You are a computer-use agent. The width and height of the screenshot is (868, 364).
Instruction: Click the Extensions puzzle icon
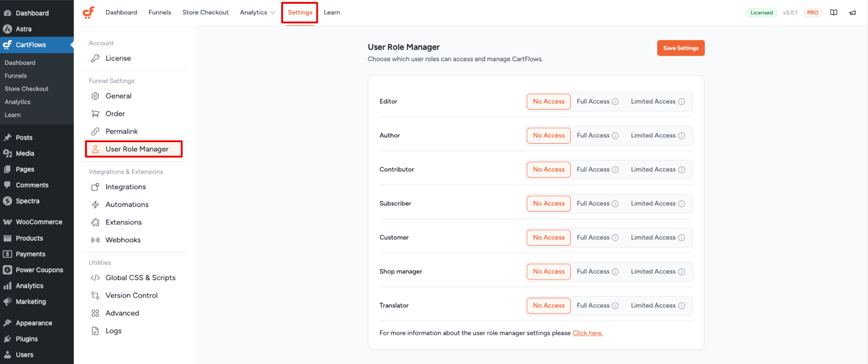pos(95,222)
